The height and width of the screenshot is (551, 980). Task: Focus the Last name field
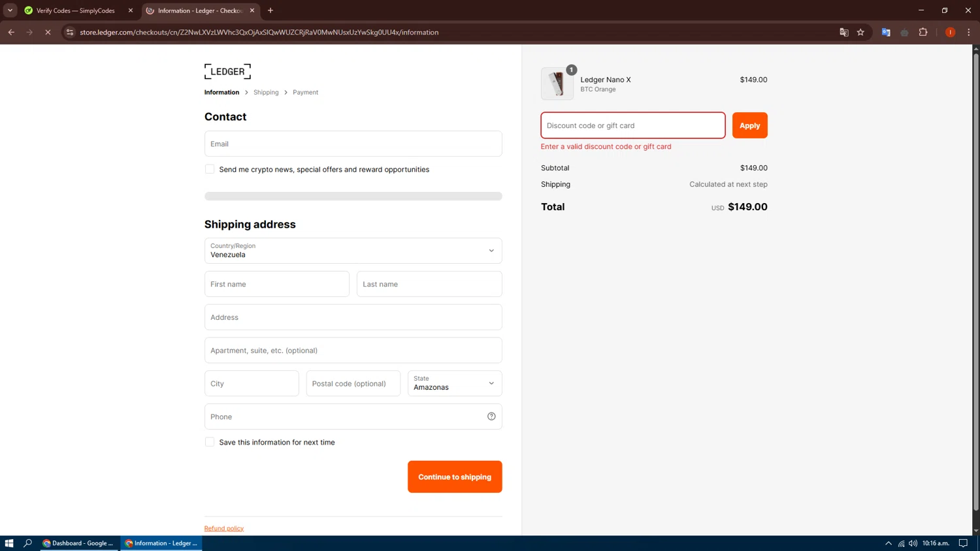click(429, 284)
